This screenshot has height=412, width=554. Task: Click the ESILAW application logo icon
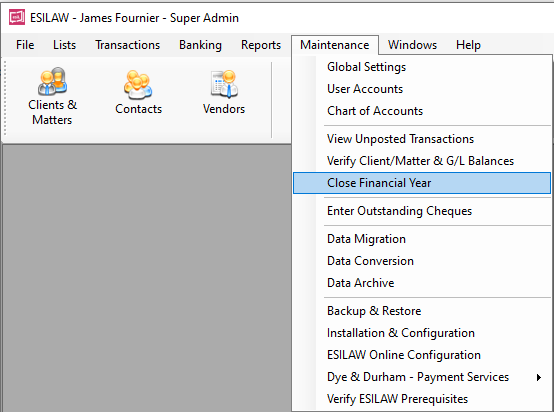(x=17, y=18)
